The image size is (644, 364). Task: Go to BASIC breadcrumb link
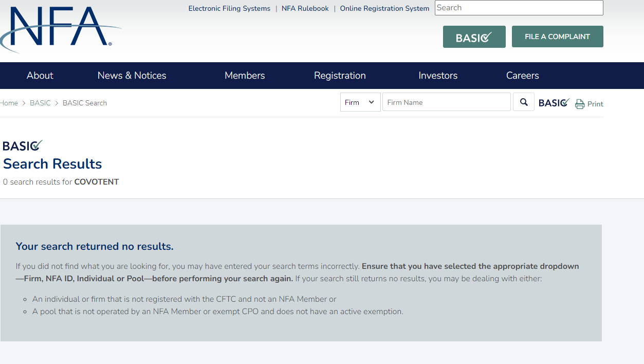(40, 103)
